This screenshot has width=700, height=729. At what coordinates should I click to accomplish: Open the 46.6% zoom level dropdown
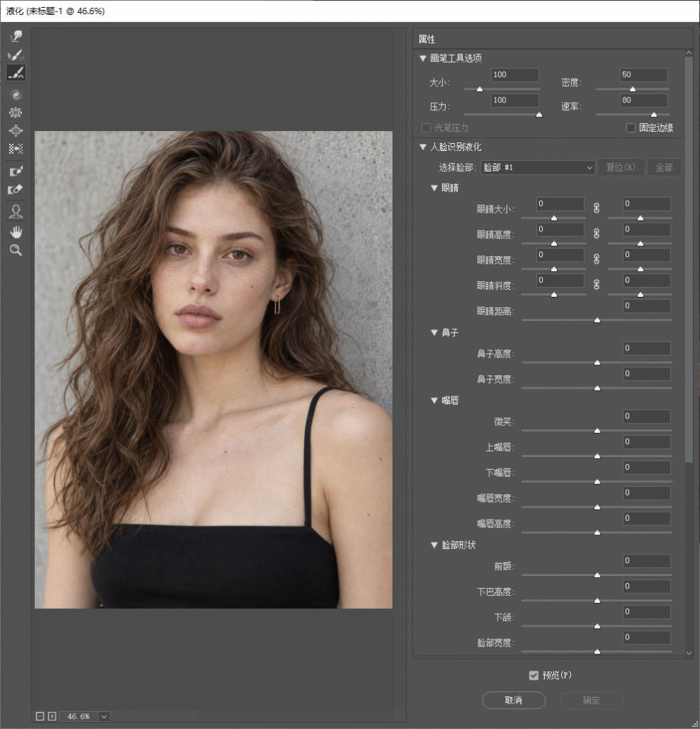click(104, 716)
